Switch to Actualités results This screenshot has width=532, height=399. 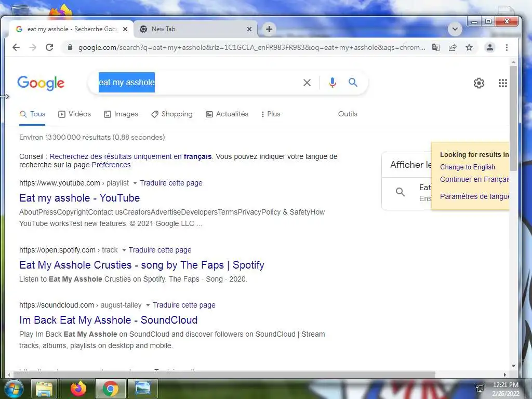pos(227,114)
